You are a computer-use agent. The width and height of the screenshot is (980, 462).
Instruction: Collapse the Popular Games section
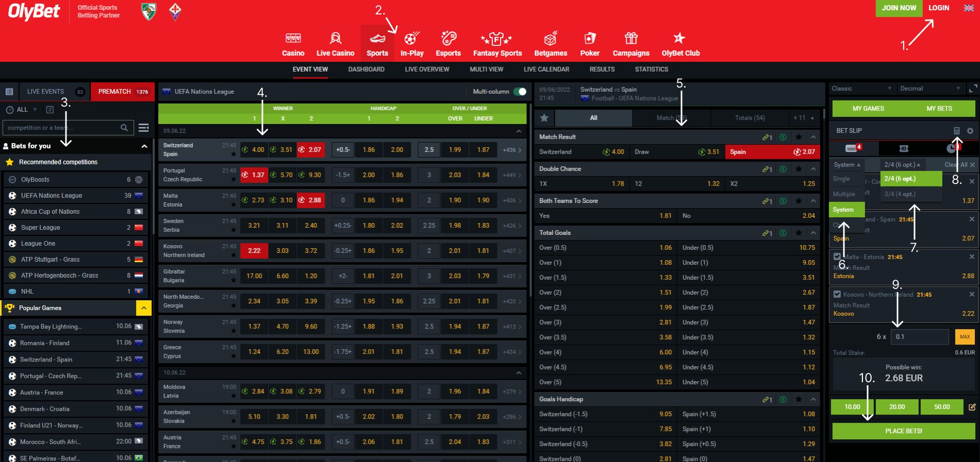[x=144, y=308]
